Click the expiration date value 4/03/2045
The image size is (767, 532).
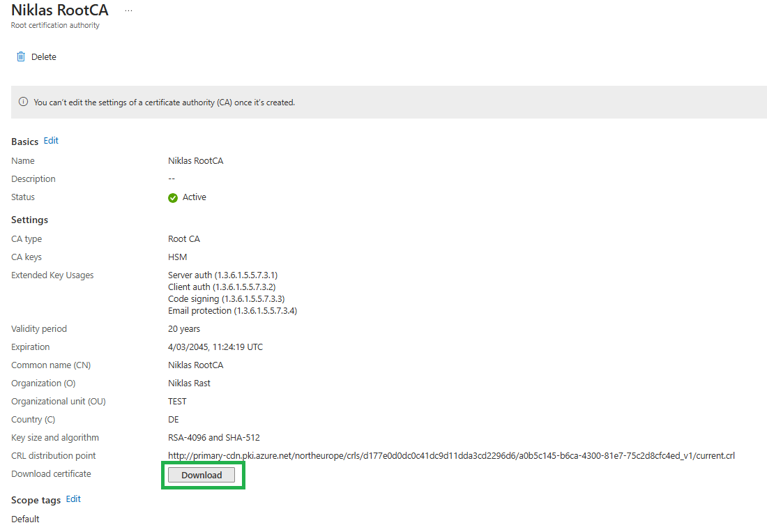pyautogui.click(x=215, y=347)
